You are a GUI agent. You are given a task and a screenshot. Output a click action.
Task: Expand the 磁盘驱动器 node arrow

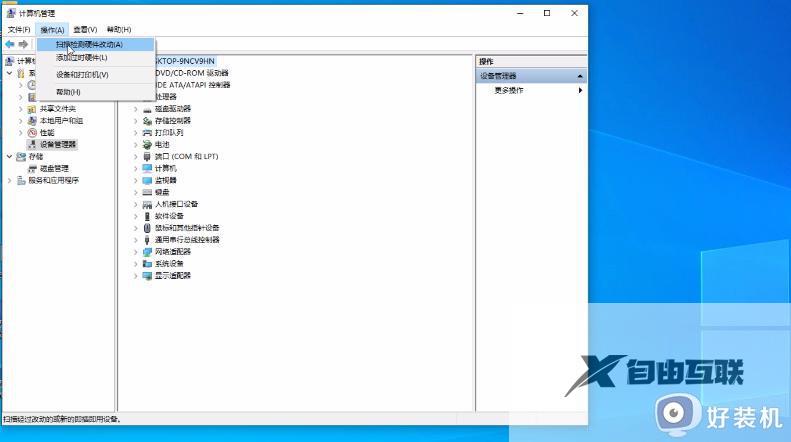point(135,109)
